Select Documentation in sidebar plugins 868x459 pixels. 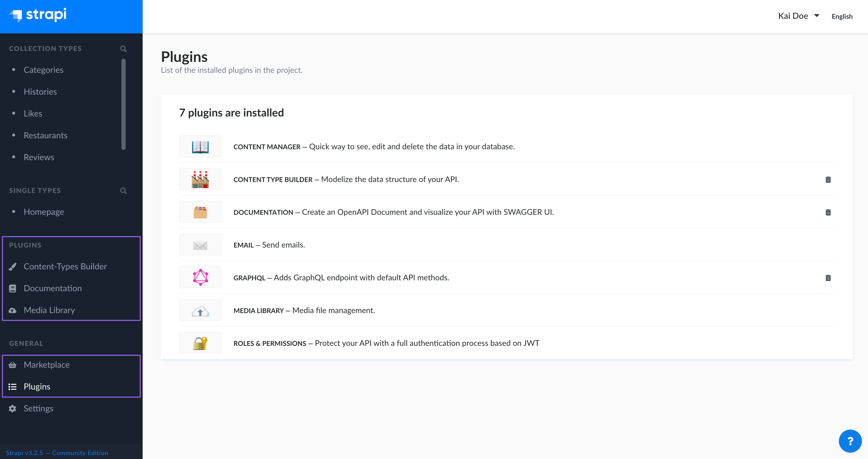(52, 288)
